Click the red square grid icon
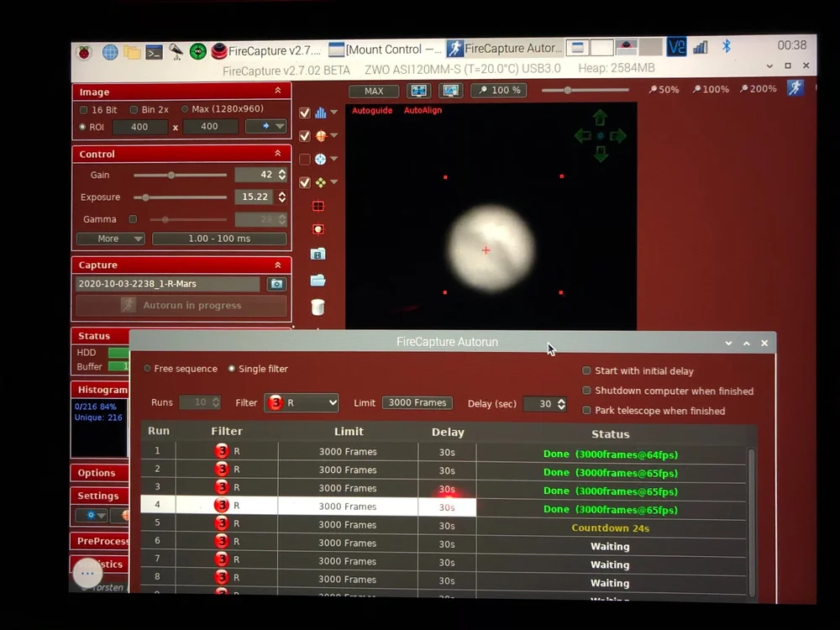The height and width of the screenshot is (630, 840). pyautogui.click(x=318, y=207)
